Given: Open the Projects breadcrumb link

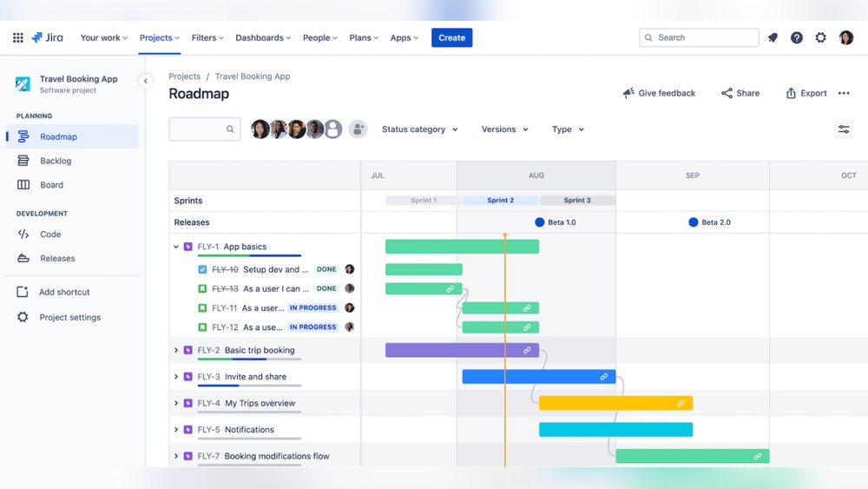Looking at the screenshot, I should [184, 76].
